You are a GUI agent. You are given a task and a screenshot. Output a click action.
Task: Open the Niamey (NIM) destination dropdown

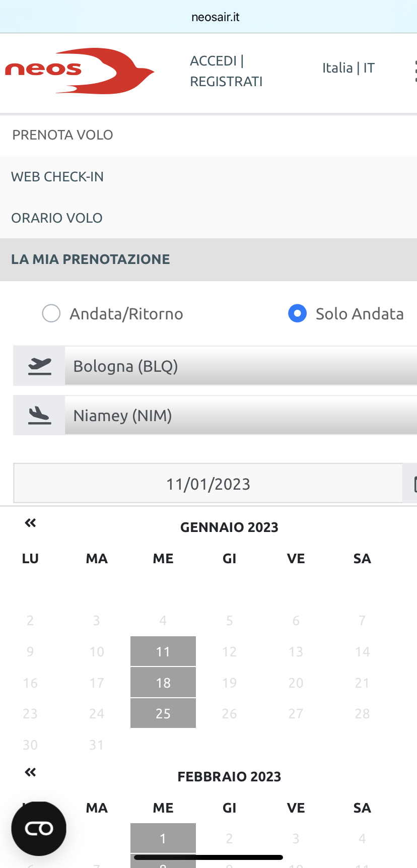241,416
